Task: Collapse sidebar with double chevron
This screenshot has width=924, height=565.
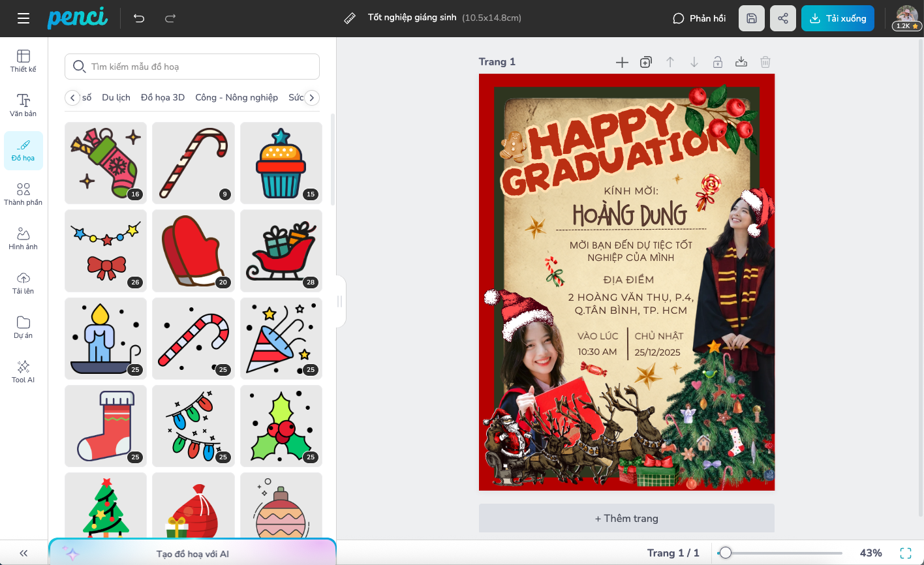Action: coord(23,553)
